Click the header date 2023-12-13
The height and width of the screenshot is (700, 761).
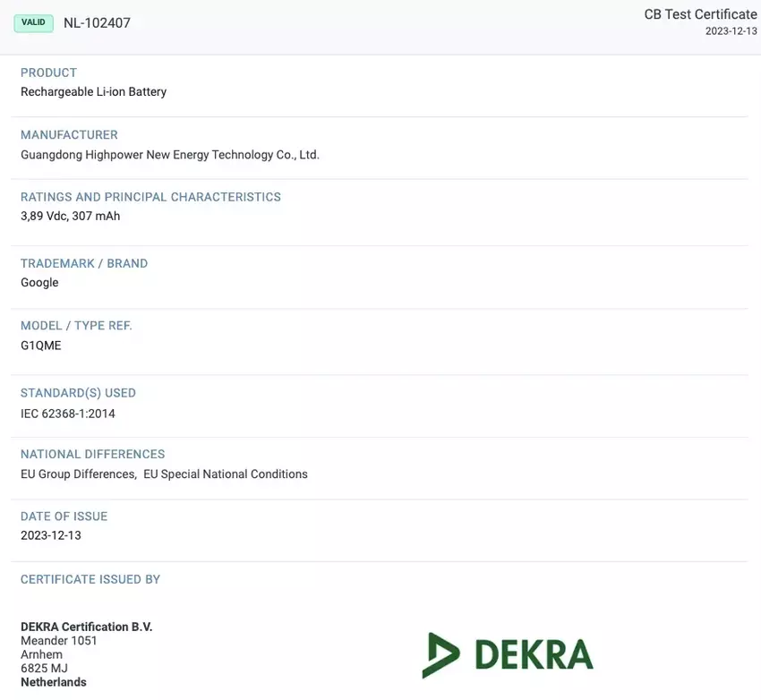pos(731,31)
